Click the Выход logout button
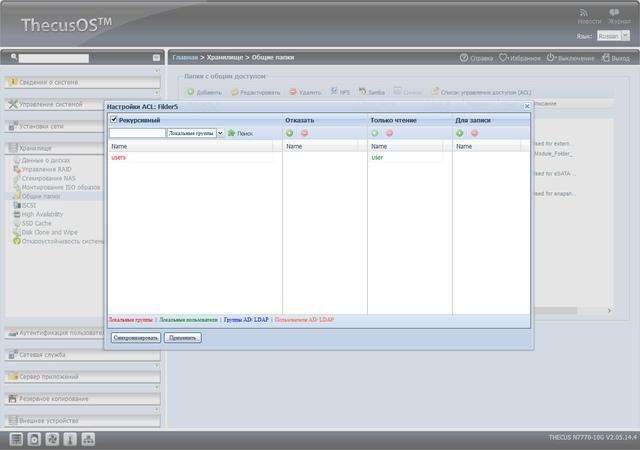 [x=616, y=58]
